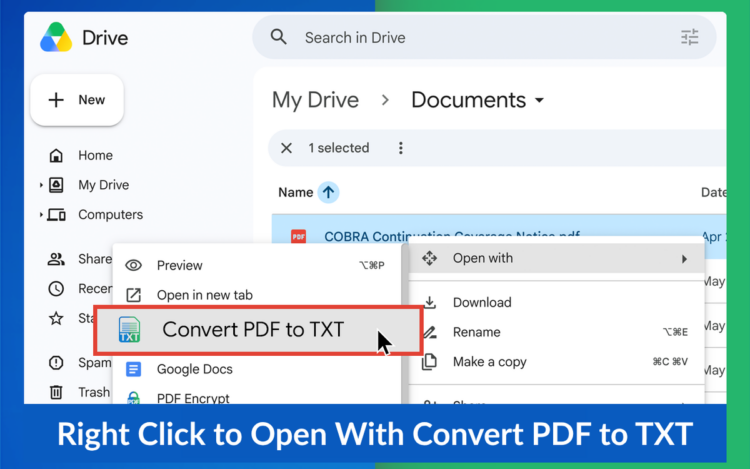The width and height of the screenshot is (750, 469).
Task: Select the COBRA Continuation Coverage Notice file
Action: click(x=452, y=235)
